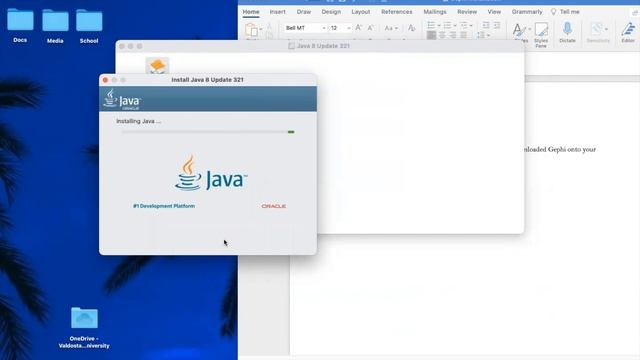Switch to the Mailings tab in Word
Viewport: 640px width, 360px height.
click(435, 12)
